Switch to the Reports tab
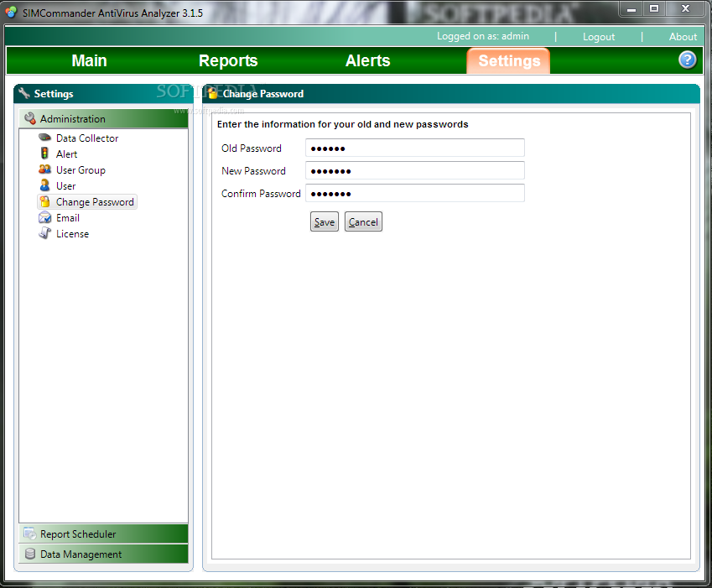The image size is (712, 588). point(228,60)
